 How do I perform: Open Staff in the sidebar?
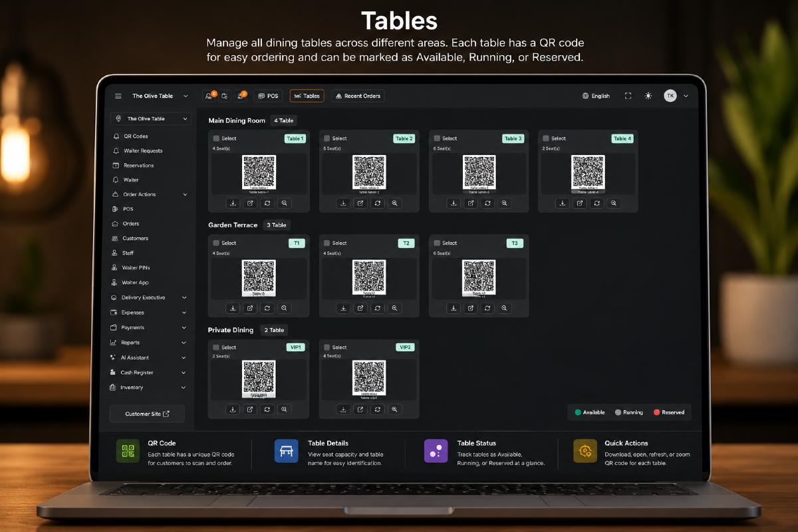128,253
